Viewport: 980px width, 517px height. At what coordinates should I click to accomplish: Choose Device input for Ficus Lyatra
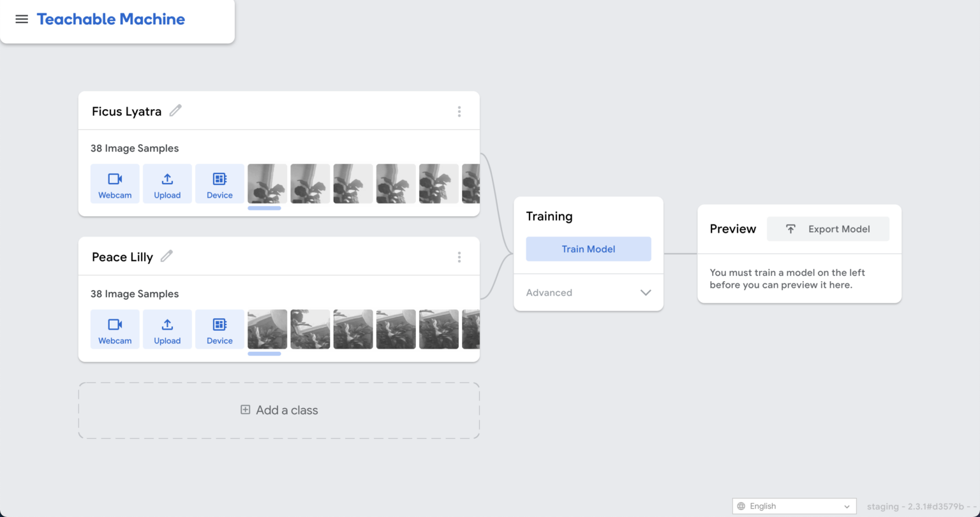(x=219, y=184)
